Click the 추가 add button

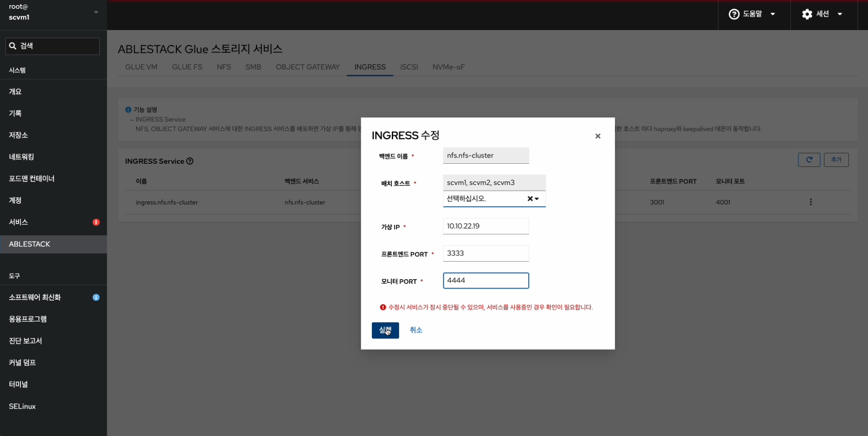point(836,160)
